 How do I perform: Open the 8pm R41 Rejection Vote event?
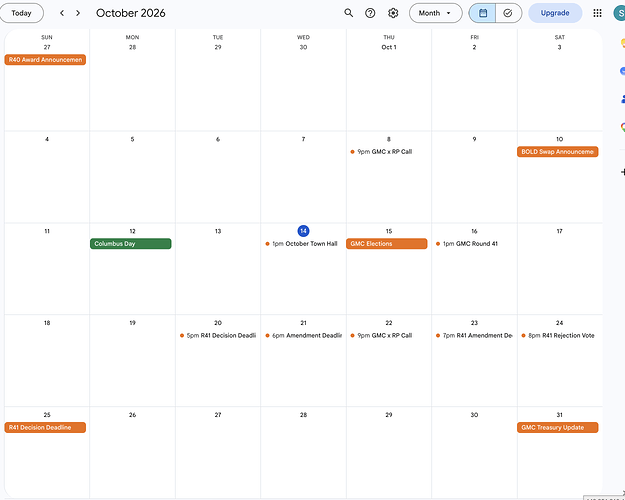click(x=558, y=335)
